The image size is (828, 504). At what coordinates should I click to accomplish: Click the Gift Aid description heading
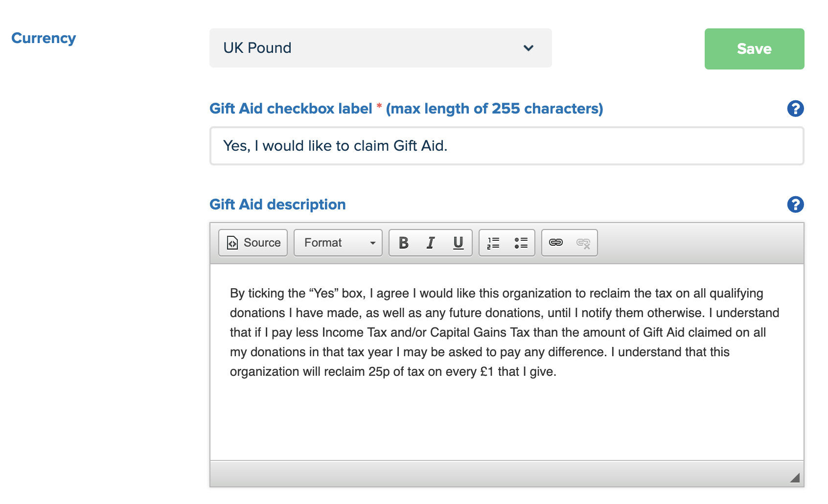point(277,205)
